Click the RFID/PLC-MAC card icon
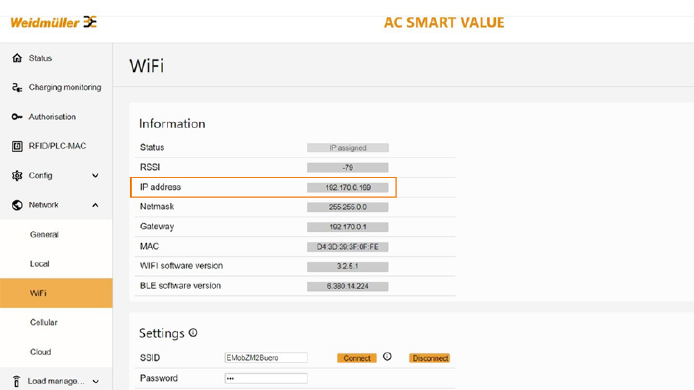Image resolution: width=694 pixels, height=390 pixels. [17, 146]
